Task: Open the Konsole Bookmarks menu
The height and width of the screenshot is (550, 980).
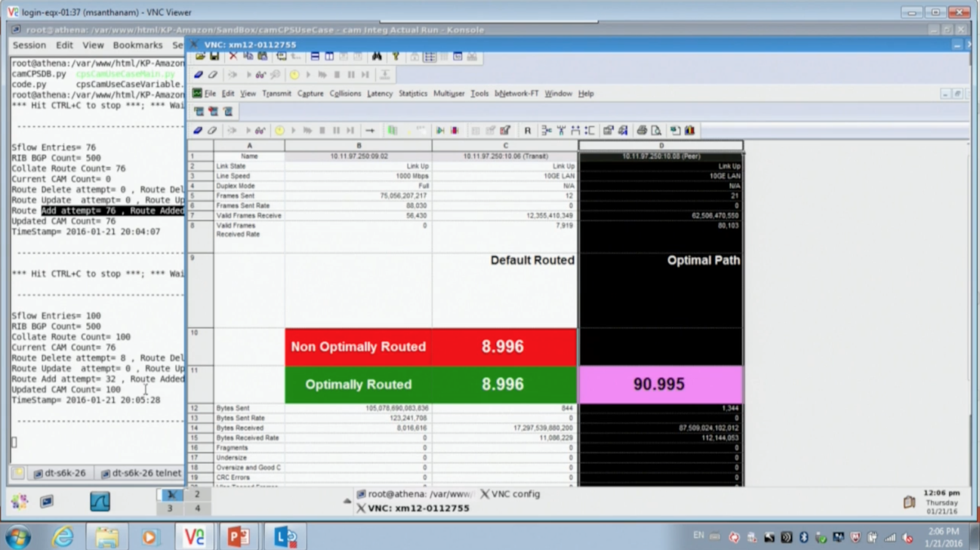Action: click(138, 45)
